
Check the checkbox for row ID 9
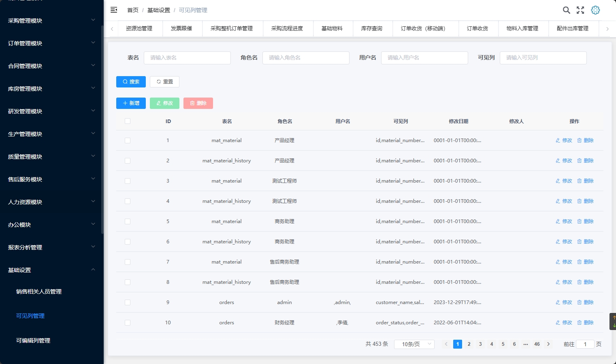128,302
